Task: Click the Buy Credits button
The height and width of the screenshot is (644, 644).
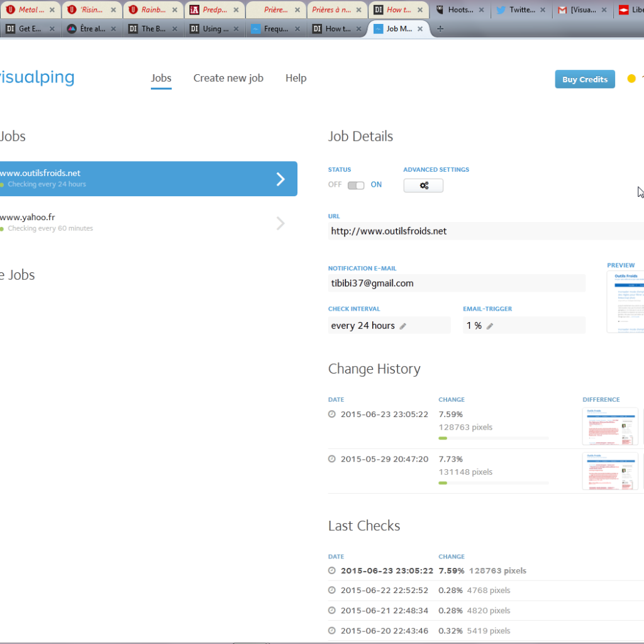Action: (x=585, y=79)
